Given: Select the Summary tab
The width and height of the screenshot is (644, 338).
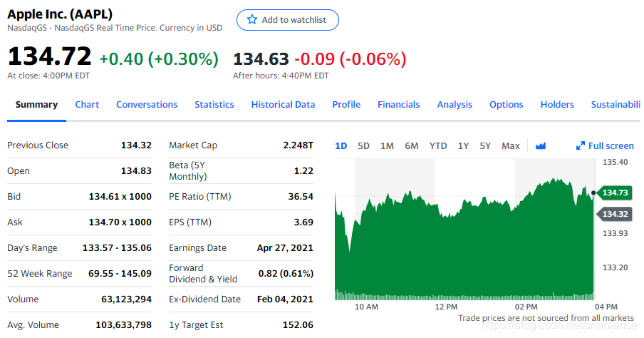Looking at the screenshot, I should 36,104.
